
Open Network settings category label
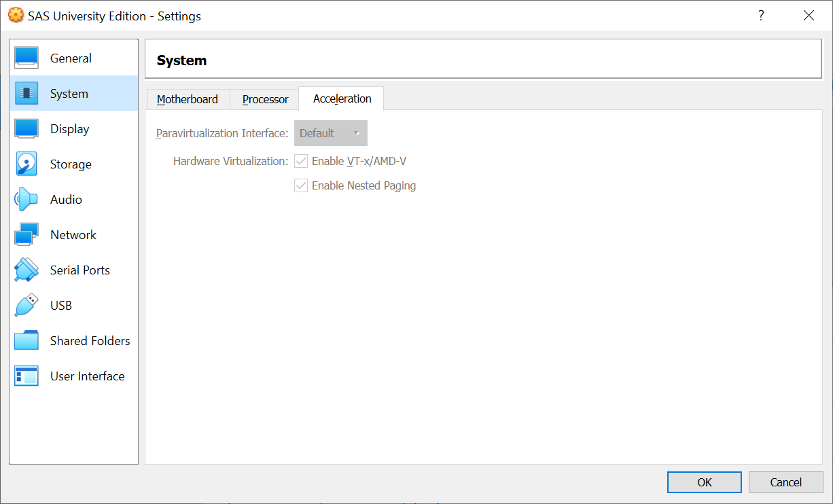pyautogui.click(x=73, y=235)
